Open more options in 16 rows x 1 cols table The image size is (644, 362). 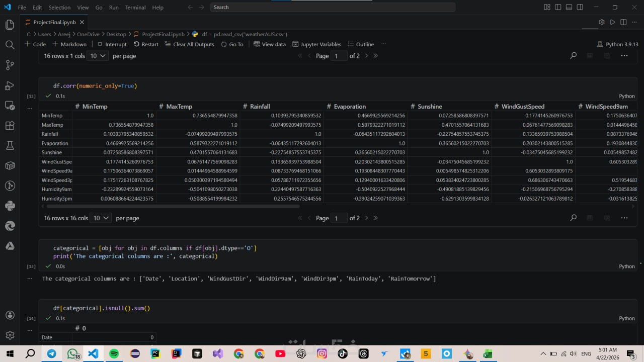tap(624, 56)
